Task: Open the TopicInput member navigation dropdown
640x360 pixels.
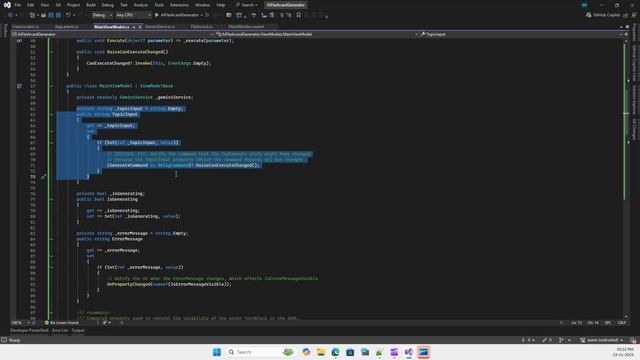Action: click(x=520, y=34)
